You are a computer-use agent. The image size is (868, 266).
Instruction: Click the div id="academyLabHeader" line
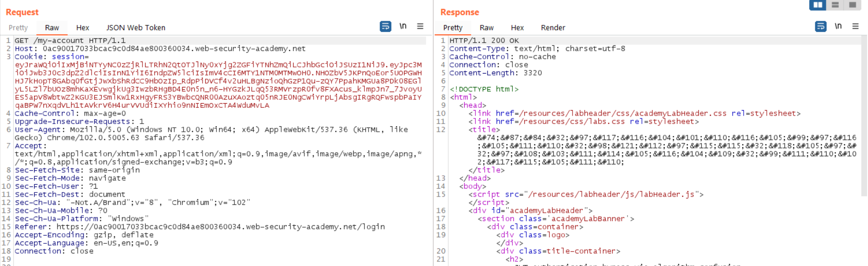[x=530, y=210]
